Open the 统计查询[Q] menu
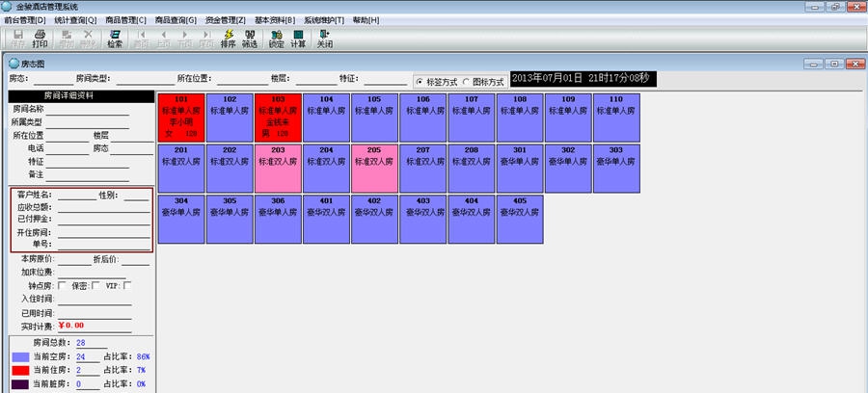 click(x=75, y=20)
